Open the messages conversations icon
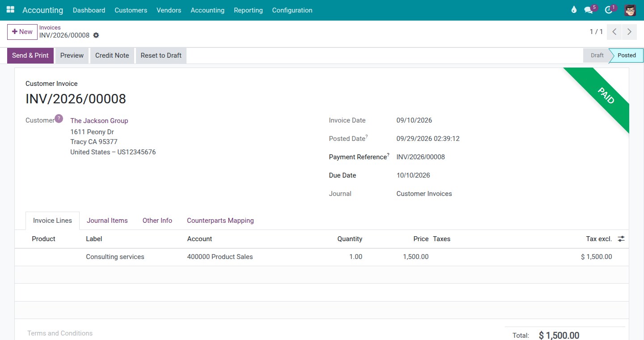The image size is (644, 340). [589, 10]
